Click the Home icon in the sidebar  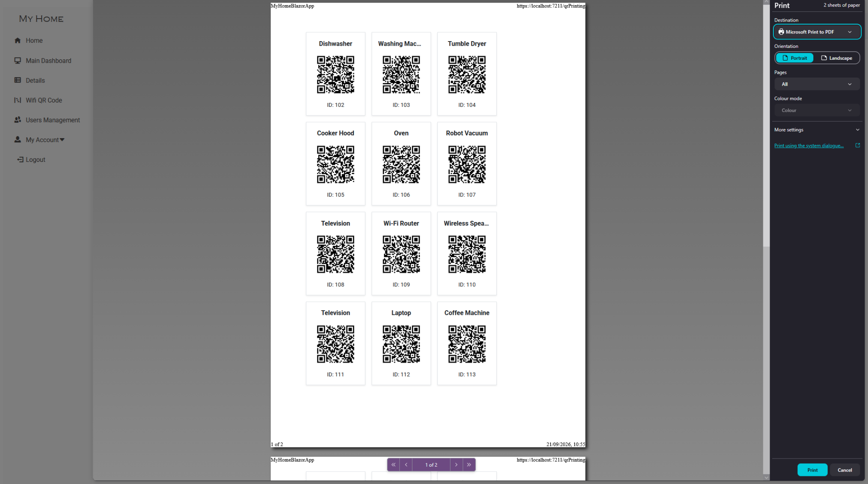click(x=17, y=41)
